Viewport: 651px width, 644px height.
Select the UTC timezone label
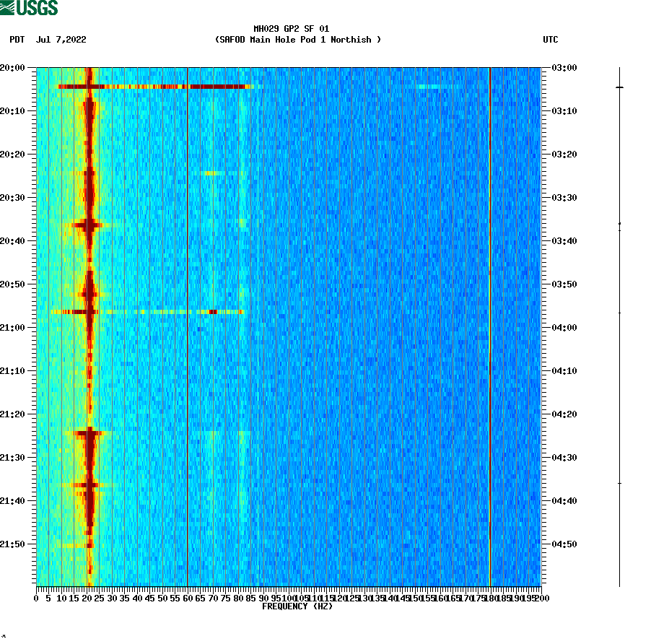[552, 40]
